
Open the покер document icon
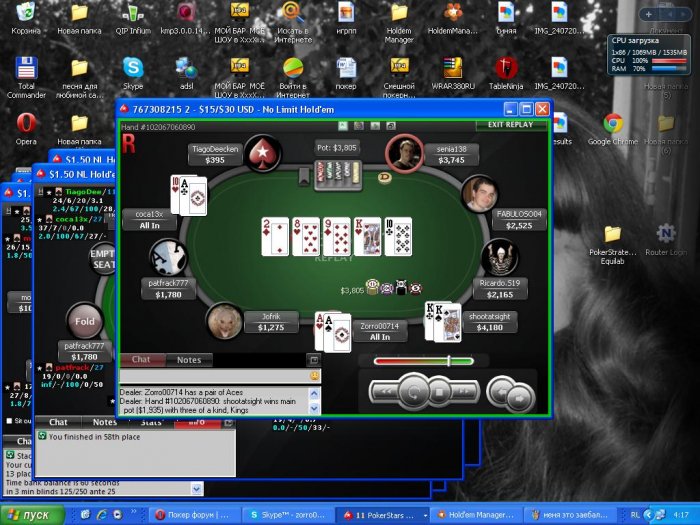coord(346,74)
